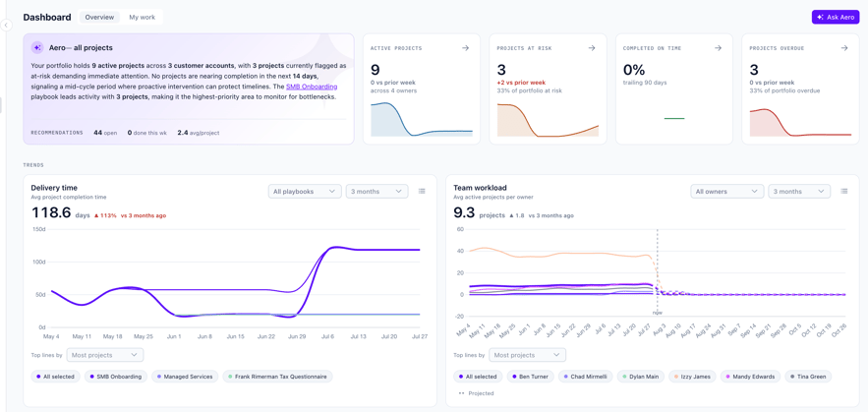Click 'Aero— all projects' heading
The height and width of the screenshot is (412, 868).
click(81, 47)
